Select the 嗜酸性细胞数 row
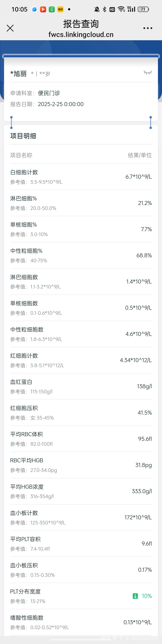This screenshot has height=644, width=162. 81,622
